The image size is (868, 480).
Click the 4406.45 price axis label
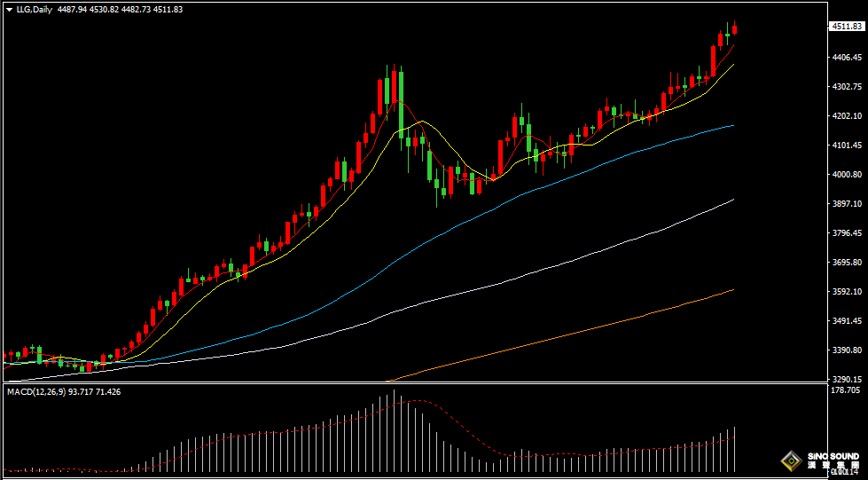846,57
